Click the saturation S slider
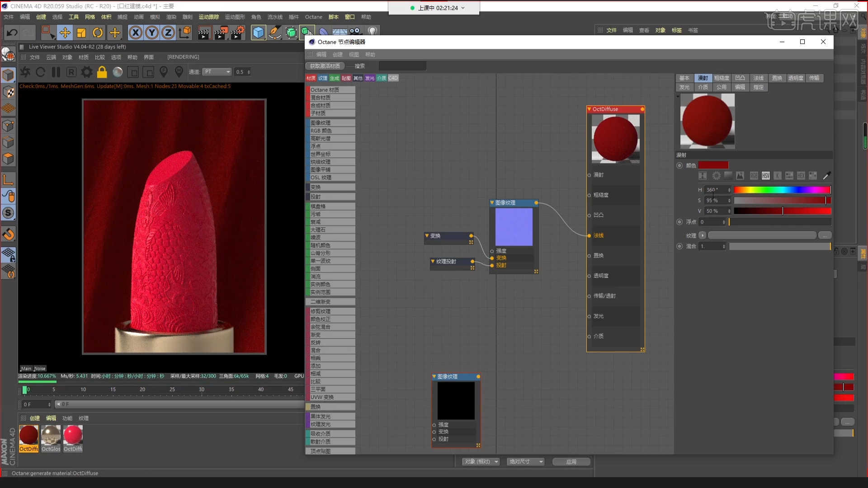868x488 pixels. click(782, 200)
